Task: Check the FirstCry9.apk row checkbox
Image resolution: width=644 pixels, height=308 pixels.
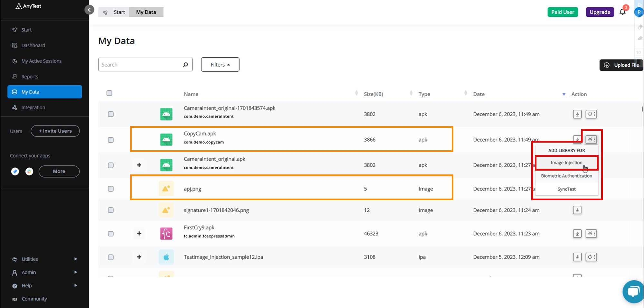Action: 111,234
